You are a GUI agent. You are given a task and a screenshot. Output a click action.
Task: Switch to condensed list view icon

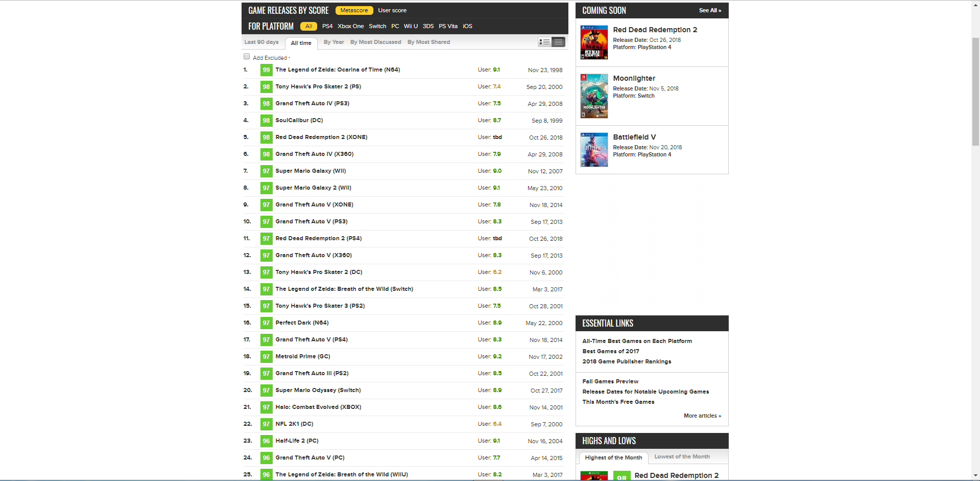tap(559, 42)
